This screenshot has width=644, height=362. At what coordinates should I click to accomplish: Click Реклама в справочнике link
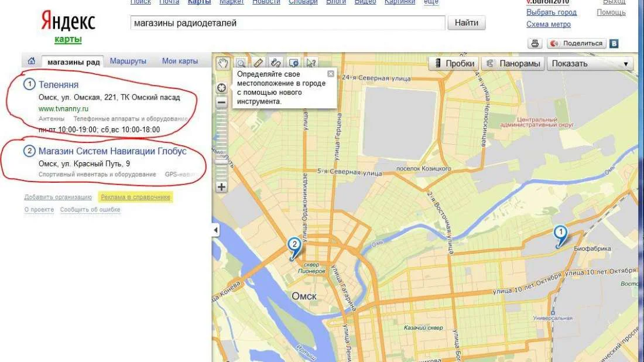tap(136, 197)
